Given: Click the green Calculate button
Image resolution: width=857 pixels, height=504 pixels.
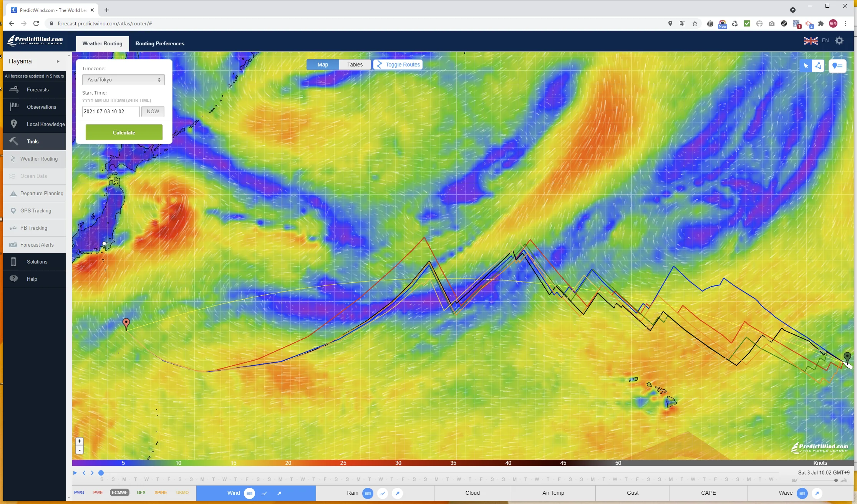Looking at the screenshot, I should pos(124,133).
